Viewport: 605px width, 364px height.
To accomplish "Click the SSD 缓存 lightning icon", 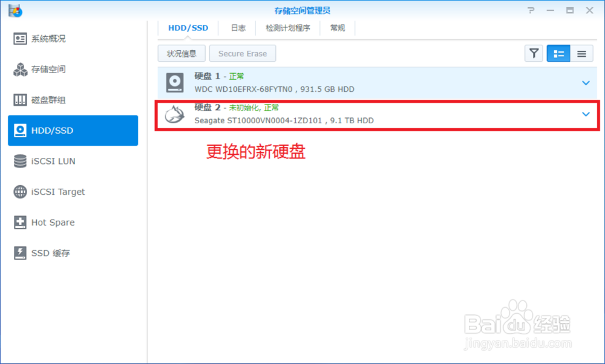I will pyautogui.click(x=20, y=253).
